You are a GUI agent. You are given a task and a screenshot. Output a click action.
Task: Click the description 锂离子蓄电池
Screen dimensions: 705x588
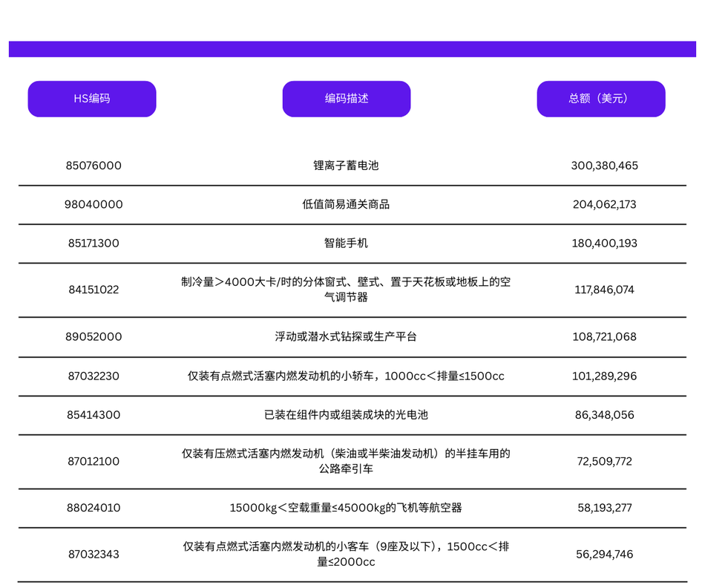coord(347,166)
